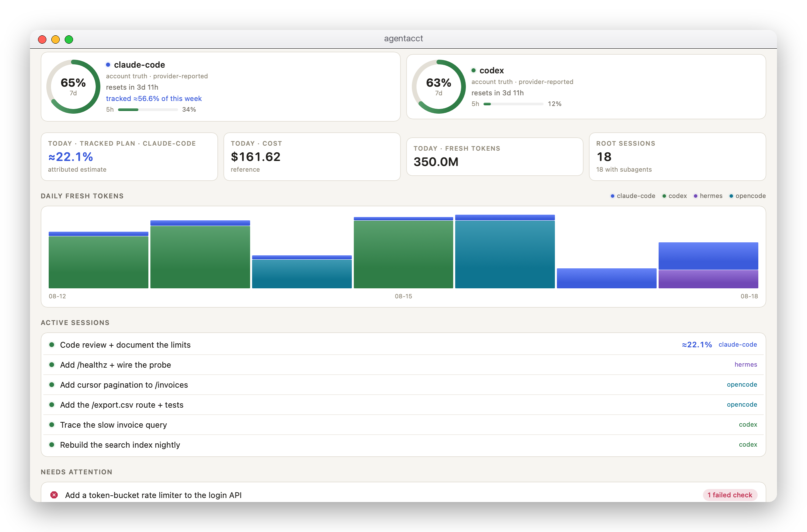Click '18 with subagents' text
This screenshot has height=532, width=807.
(x=624, y=169)
